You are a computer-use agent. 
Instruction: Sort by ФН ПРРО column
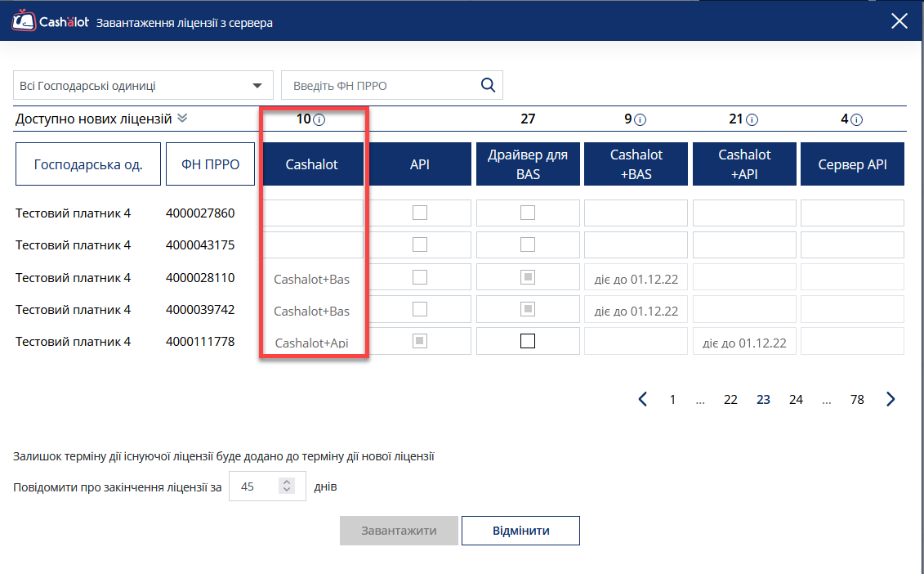coord(211,164)
